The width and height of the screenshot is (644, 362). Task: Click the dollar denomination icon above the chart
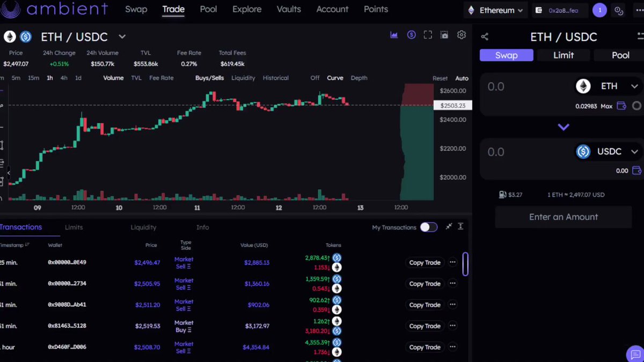click(x=411, y=35)
